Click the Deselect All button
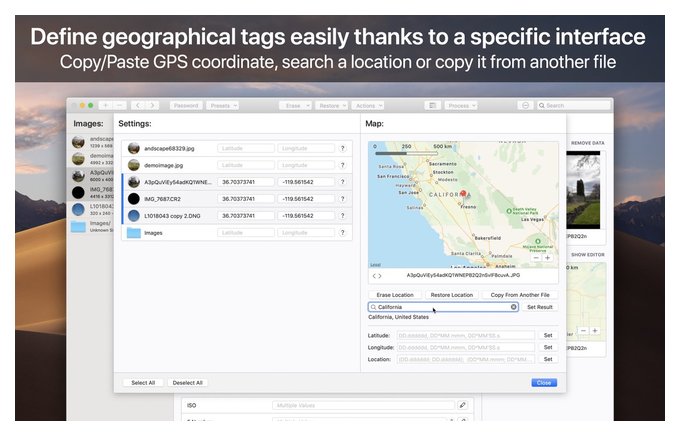 click(x=187, y=383)
